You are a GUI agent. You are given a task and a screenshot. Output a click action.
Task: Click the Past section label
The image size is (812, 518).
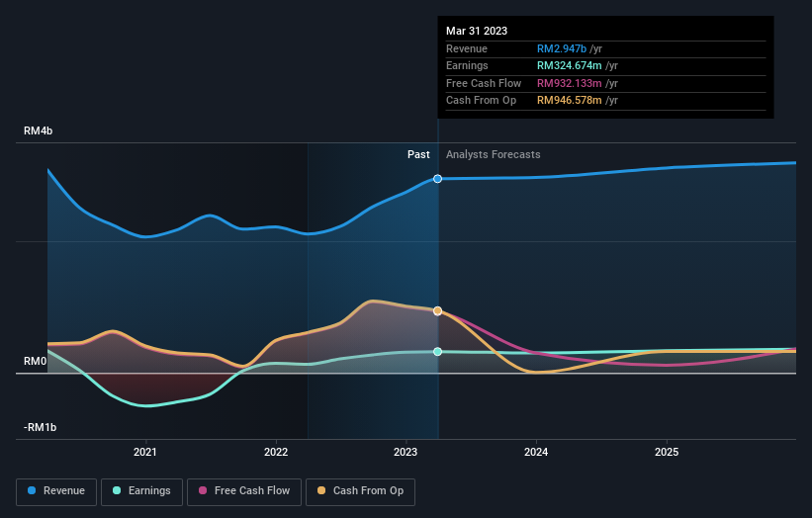point(418,155)
